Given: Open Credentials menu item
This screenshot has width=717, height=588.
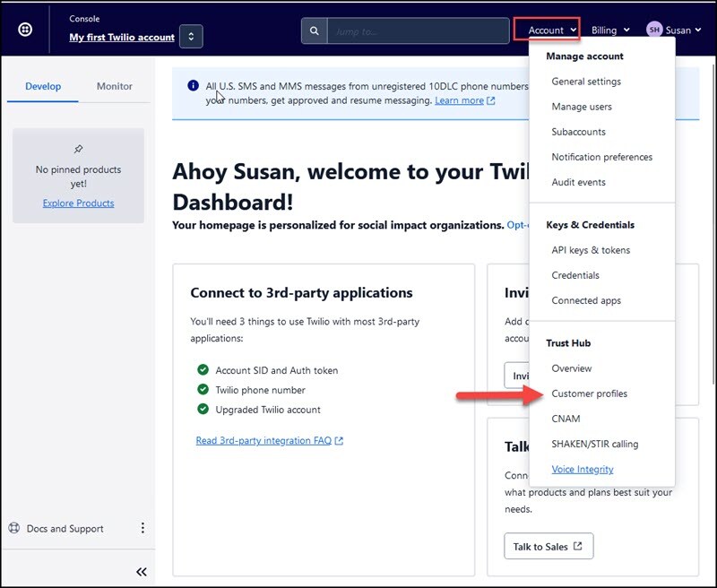Looking at the screenshot, I should pos(575,275).
